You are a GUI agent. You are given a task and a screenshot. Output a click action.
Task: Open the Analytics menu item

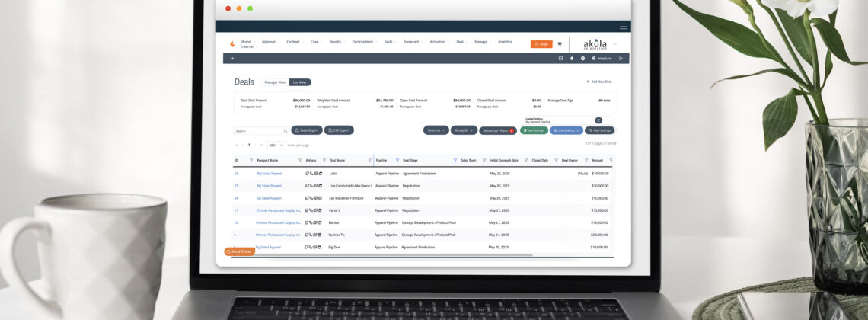[x=505, y=42]
